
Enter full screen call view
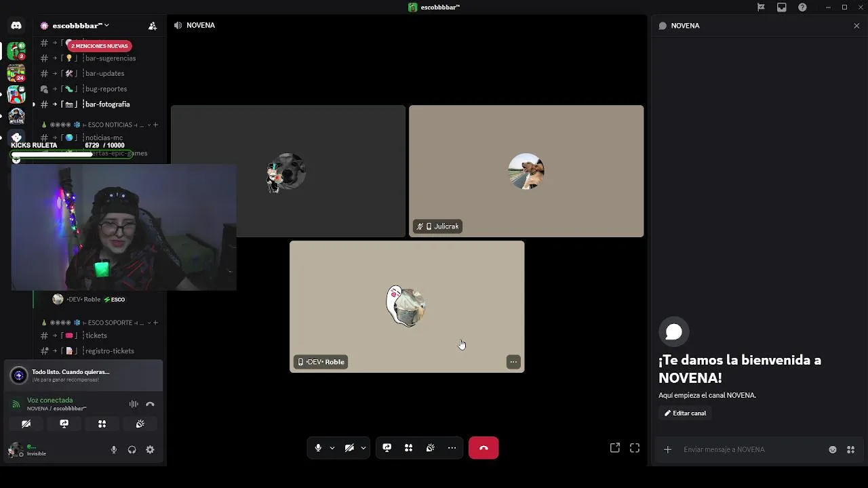pos(635,448)
